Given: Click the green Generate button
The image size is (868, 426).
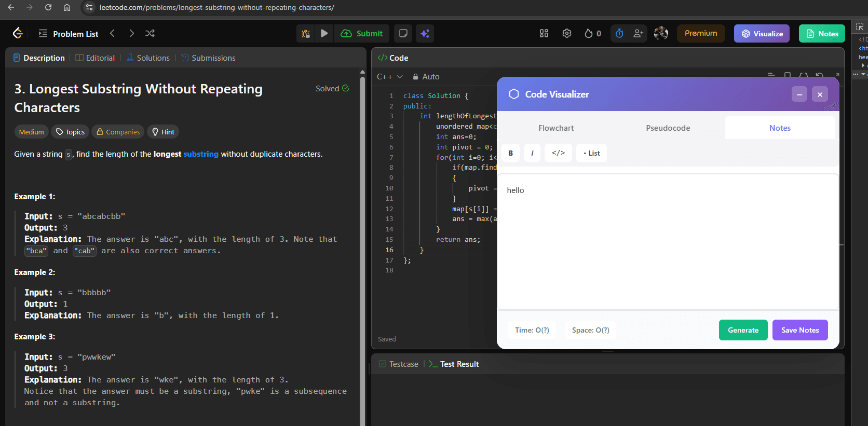Looking at the screenshot, I should [x=743, y=330].
